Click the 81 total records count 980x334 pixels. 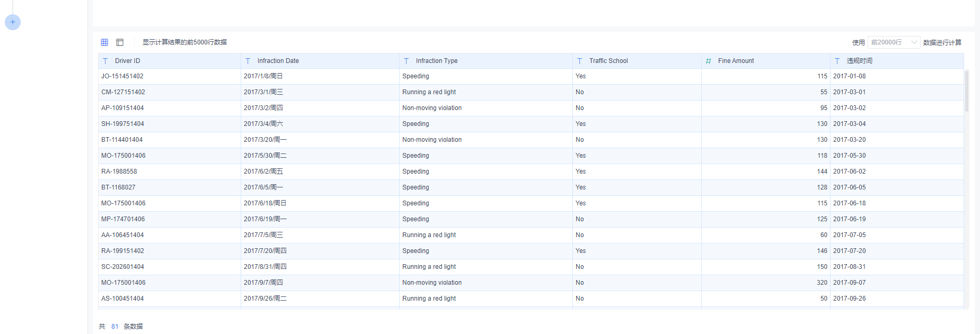click(114, 327)
